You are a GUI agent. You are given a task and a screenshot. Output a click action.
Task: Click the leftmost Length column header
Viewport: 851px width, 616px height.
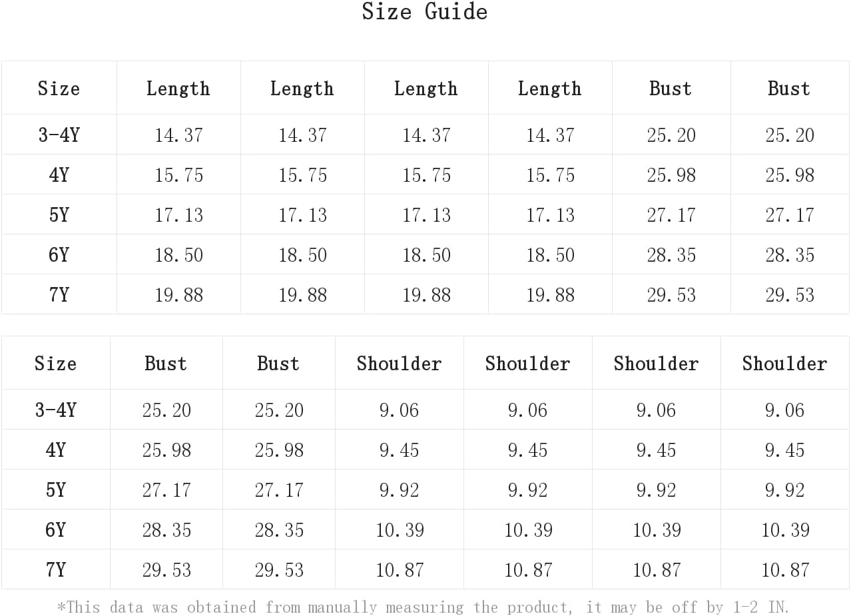(178, 89)
